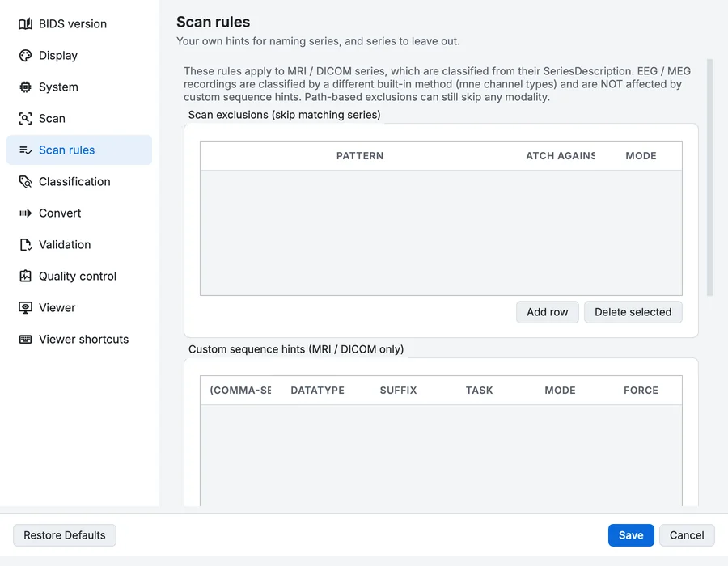The height and width of the screenshot is (566, 728).
Task: Show the Quality control settings
Action: tap(79, 276)
